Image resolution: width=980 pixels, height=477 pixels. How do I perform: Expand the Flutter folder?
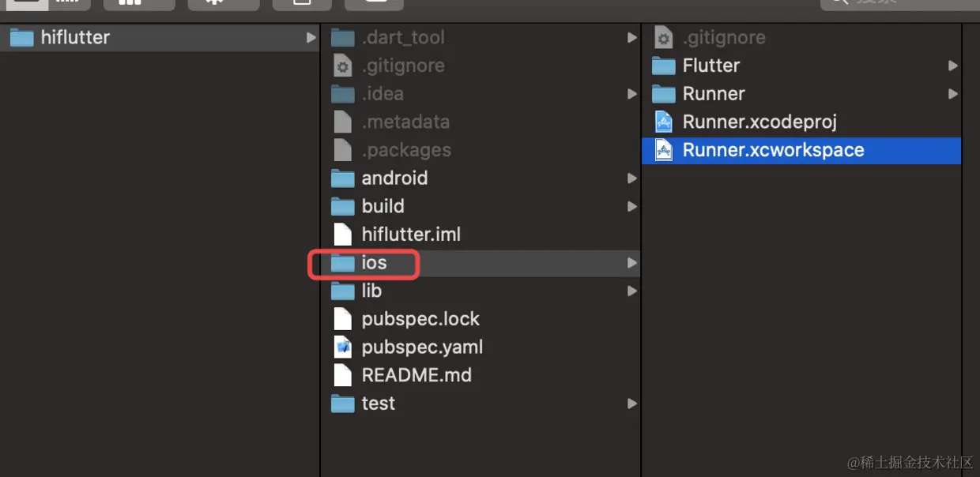point(952,66)
